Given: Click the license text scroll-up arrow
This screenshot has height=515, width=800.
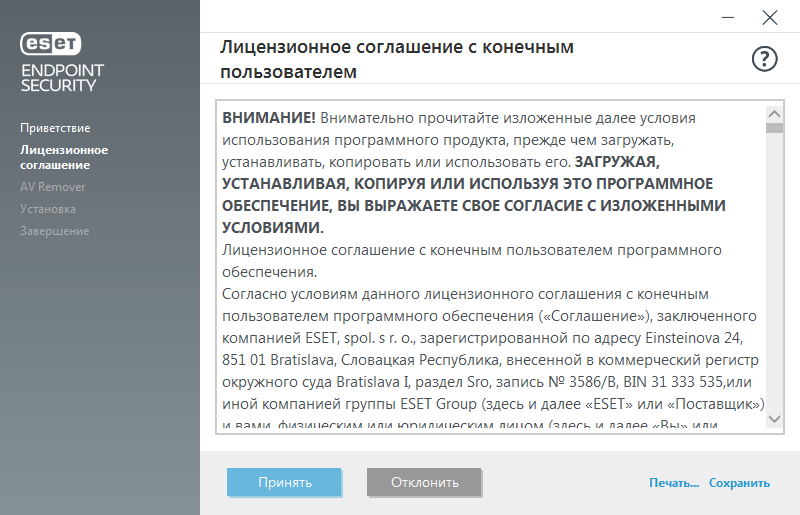Looking at the screenshot, I should [x=774, y=114].
